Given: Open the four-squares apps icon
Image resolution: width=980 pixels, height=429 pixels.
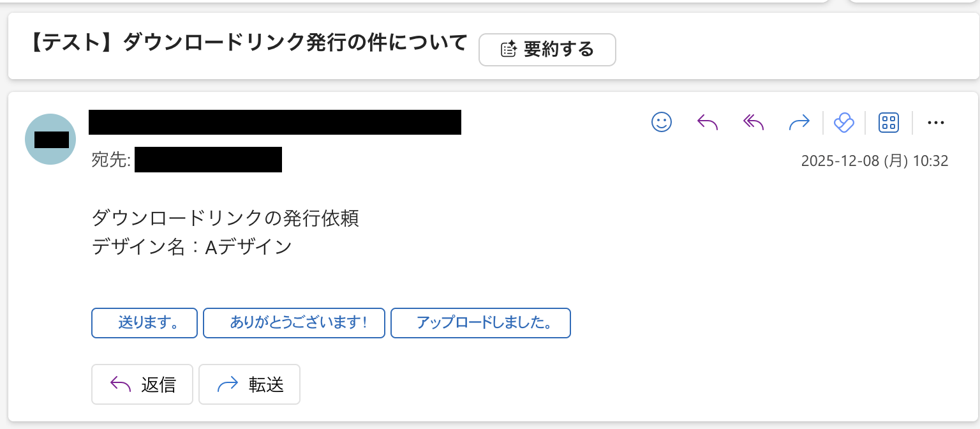Looking at the screenshot, I should pyautogui.click(x=889, y=122).
